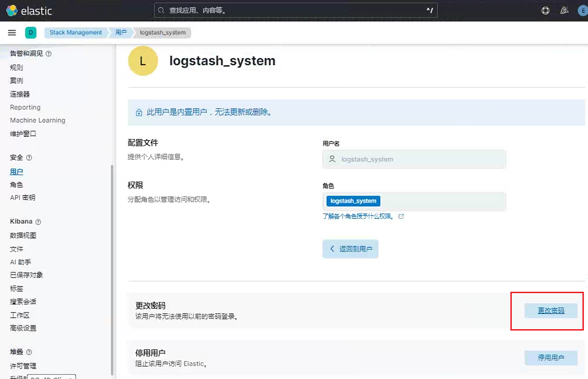Open 案例 in the sidebar
588x379 pixels.
pos(17,80)
